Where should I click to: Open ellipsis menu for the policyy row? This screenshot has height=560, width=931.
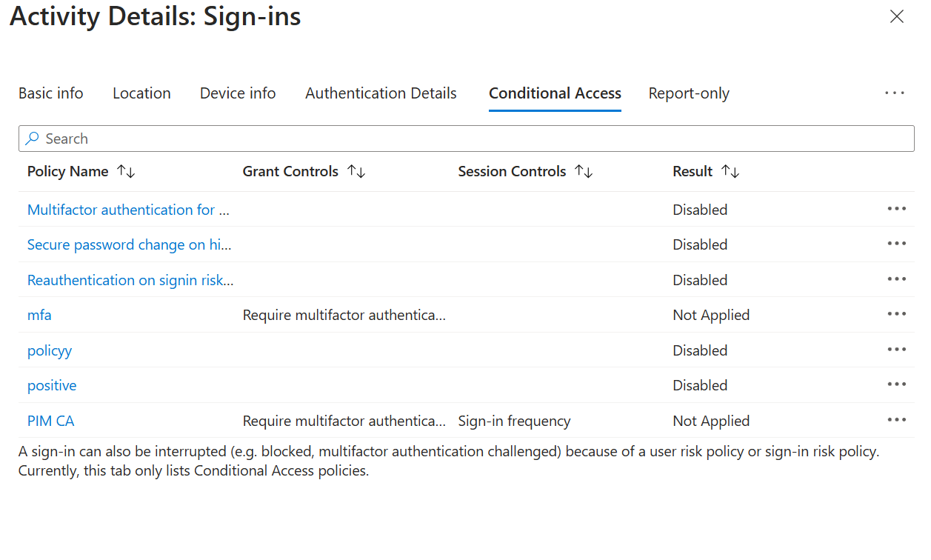tap(896, 350)
